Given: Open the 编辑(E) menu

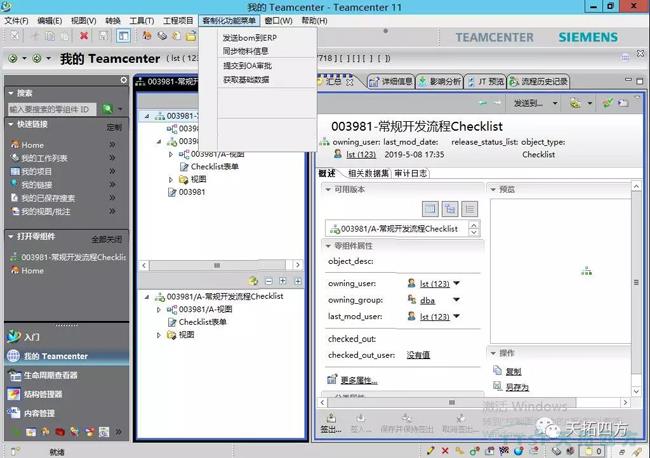Looking at the screenshot, I should (x=49, y=21).
